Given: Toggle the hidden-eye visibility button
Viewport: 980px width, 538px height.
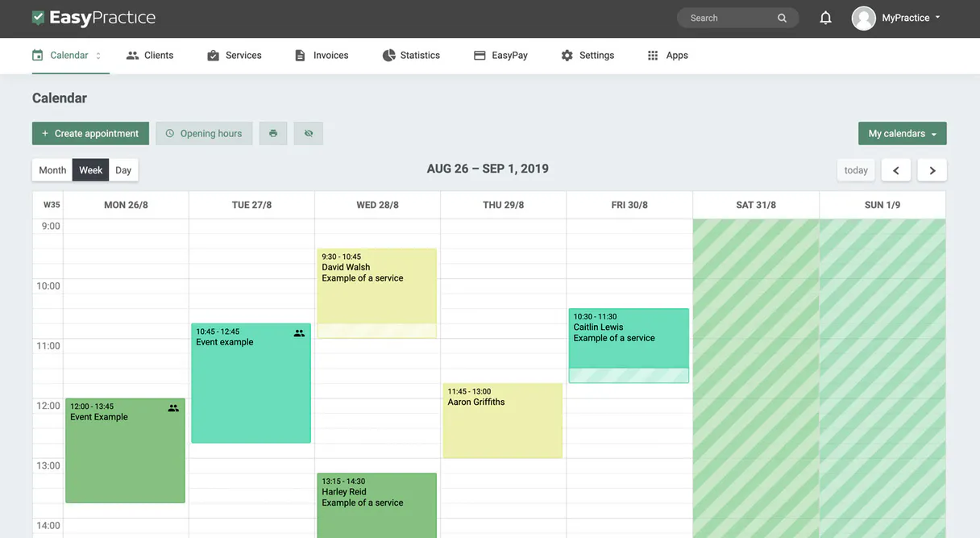Looking at the screenshot, I should coord(309,134).
